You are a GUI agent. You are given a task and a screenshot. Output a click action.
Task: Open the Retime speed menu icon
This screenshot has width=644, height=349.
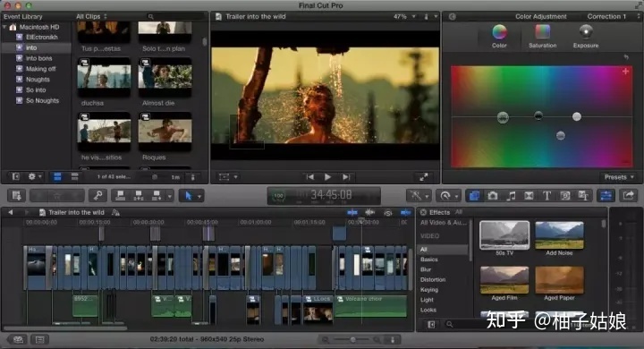click(x=445, y=196)
